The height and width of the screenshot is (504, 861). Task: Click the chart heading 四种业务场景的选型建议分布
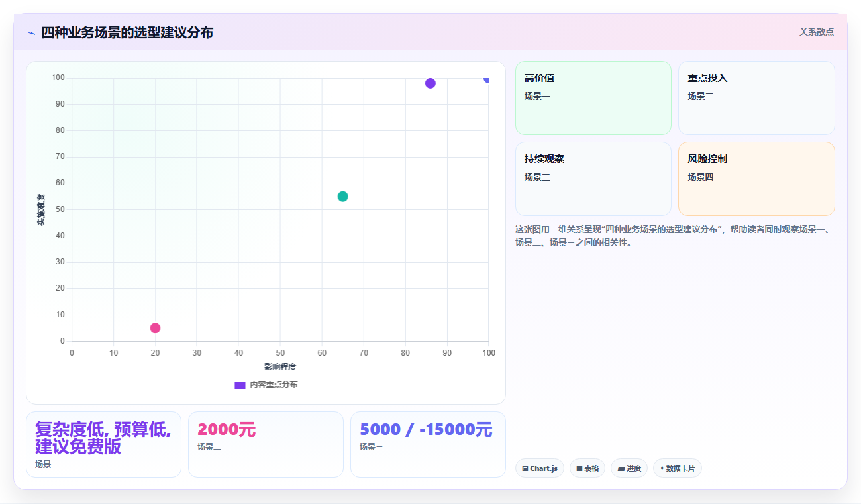(x=127, y=32)
